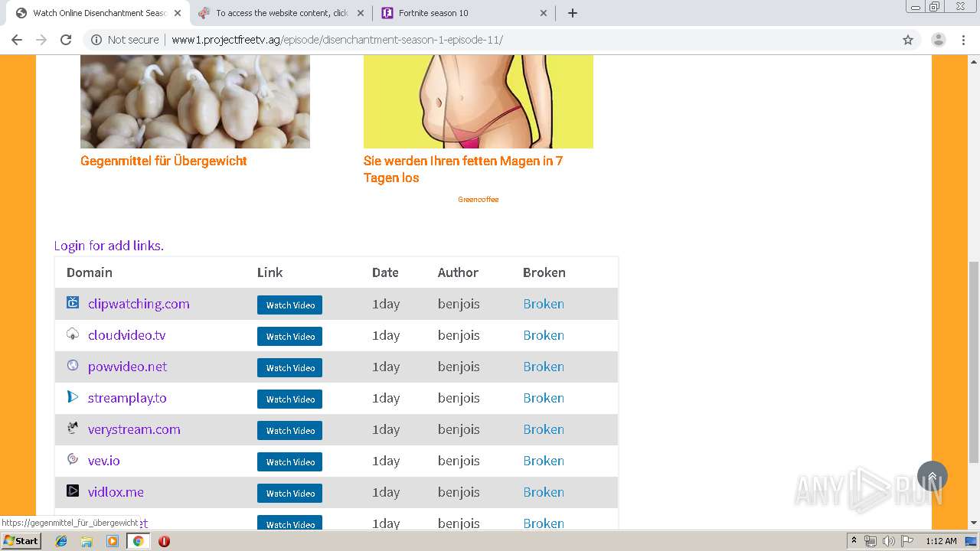Viewport: 980px width, 551px height.
Task: Open clipwatching.com domain link
Action: pos(139,304)
